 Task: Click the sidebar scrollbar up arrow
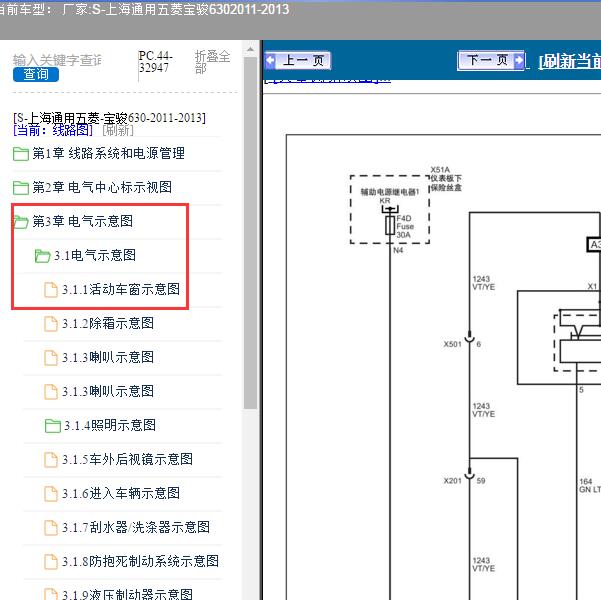coord(250,49)
